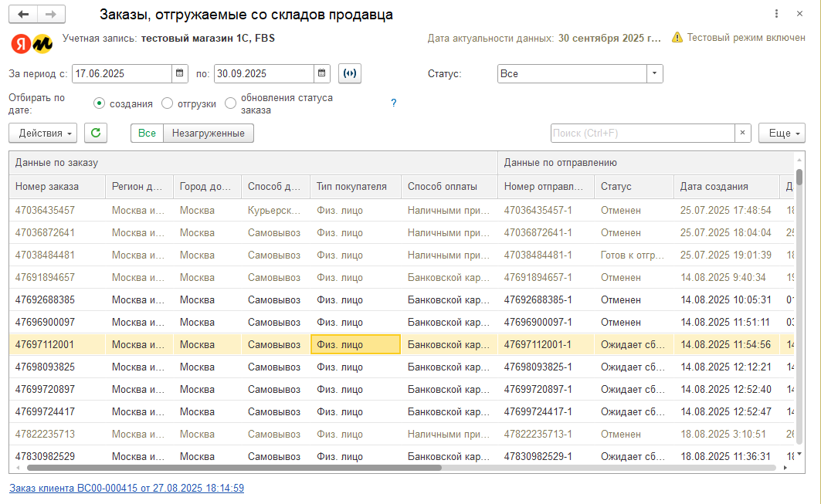Open link 'Заказ клиента ВС00-000415'
The width and height of the screenshot is (821, 504).
tap(127, 488)
